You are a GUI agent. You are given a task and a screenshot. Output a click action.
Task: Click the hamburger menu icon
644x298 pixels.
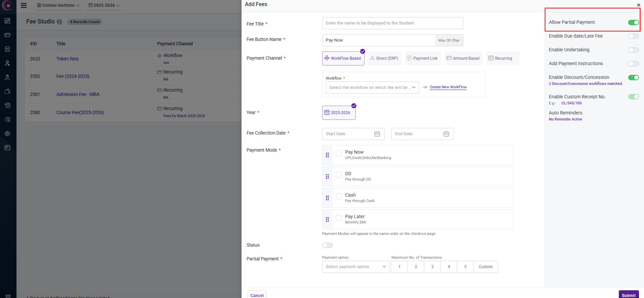pos(23,5)
